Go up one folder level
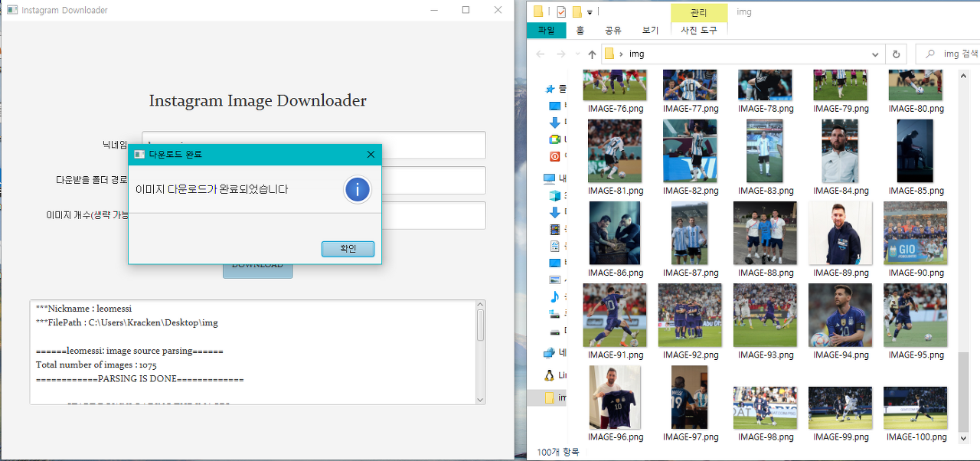The height and width of the screenshot is (461, 980). coord(592,54)
